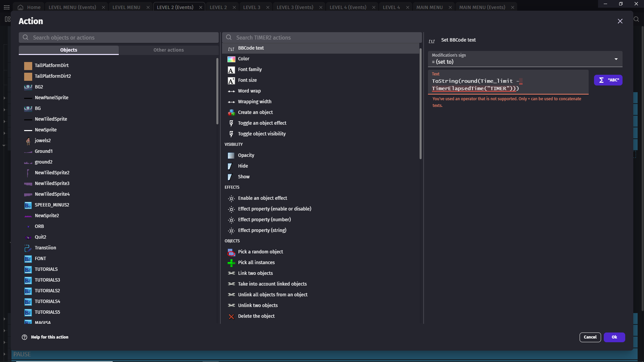The width and height of the screenshot is (644, 362).
Task: Click the Help for this action icon
Action: click(x=24, y=337)
